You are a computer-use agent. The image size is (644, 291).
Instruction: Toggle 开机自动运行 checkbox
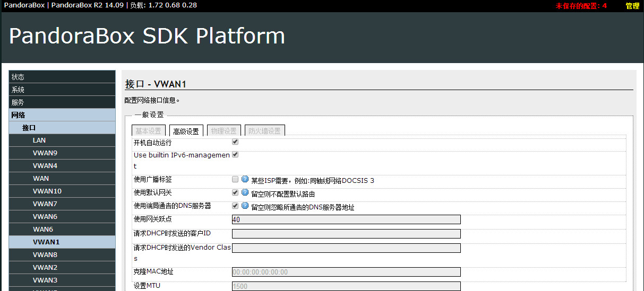pos(235,142)
